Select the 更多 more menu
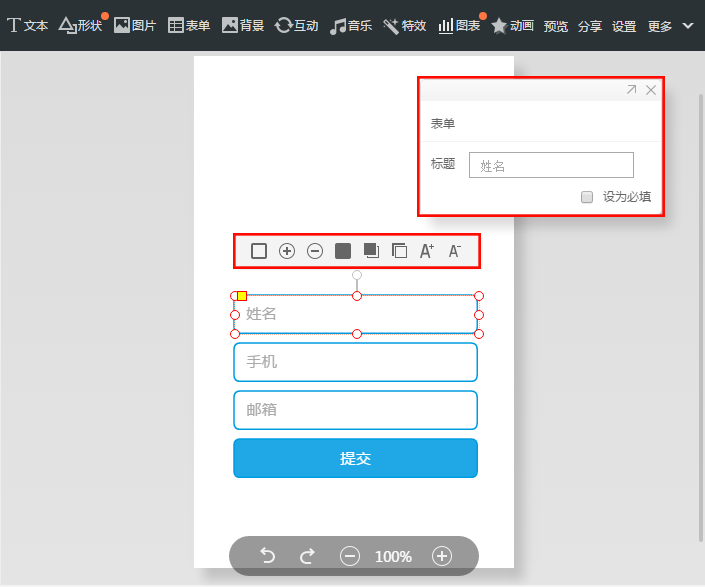The width and height of the screenshot is (705, 587). pyautogui.click(x=660, y=26)
